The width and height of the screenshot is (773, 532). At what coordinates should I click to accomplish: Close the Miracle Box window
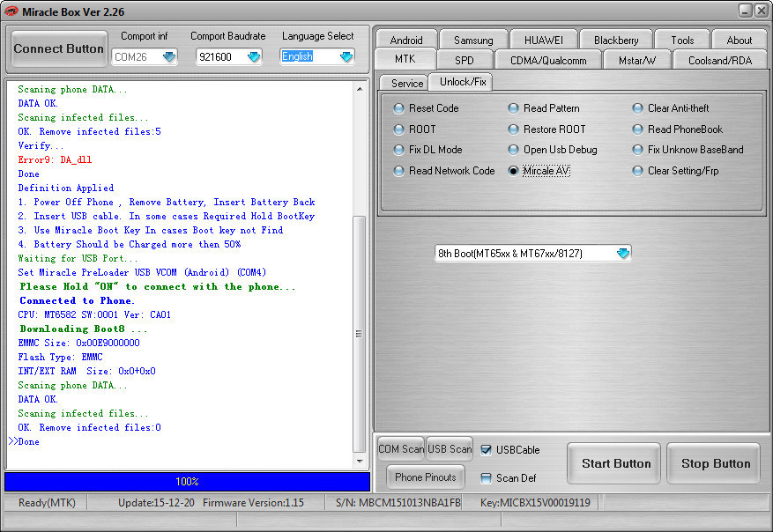click(762, 11)
